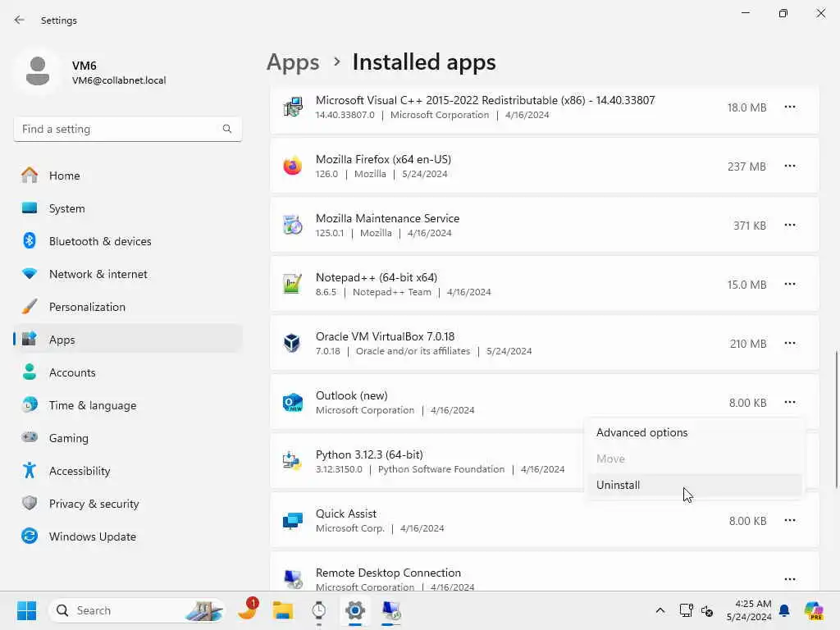This screenshot has width=840, height=630.
Task: Go to Time & language
Action: point(127,405)
